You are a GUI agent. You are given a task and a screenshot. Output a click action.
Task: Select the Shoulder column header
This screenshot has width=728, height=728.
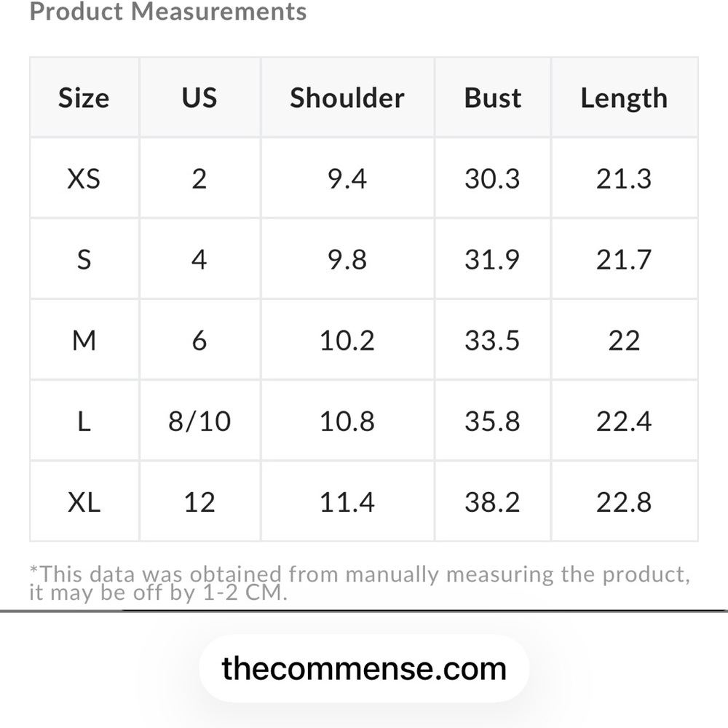click(x=347, y=98)
